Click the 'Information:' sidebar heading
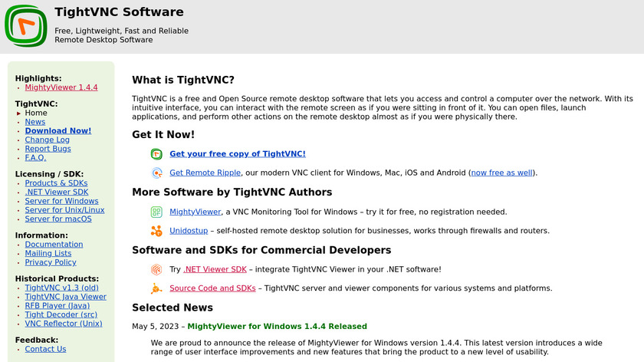 41,235
